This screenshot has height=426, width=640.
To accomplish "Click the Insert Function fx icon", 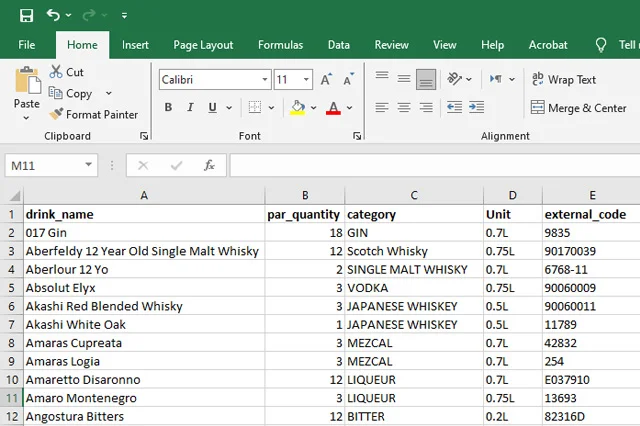I will [x=209, y=165].
